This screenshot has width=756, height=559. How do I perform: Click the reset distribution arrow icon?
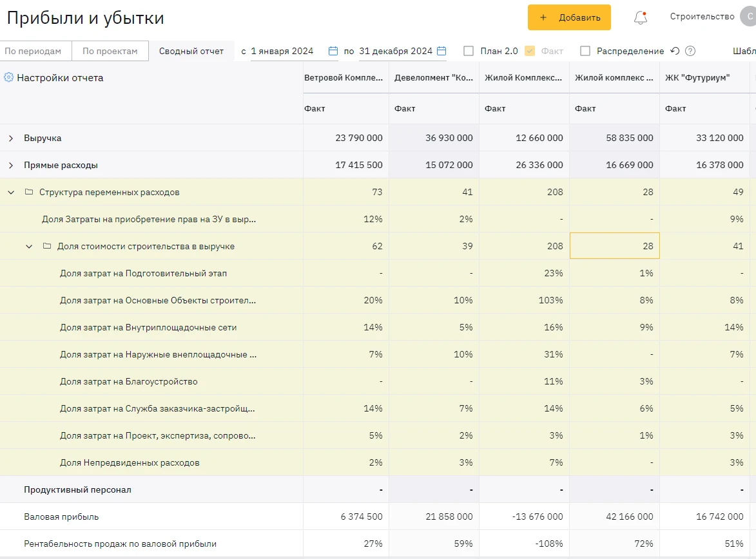point(675,51)
